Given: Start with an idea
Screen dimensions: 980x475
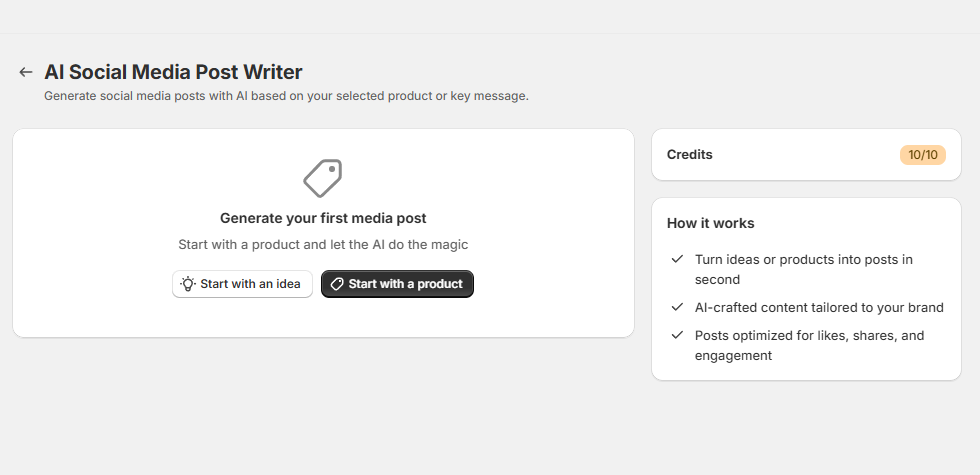Looking at the screenshot, I should 242,284.
